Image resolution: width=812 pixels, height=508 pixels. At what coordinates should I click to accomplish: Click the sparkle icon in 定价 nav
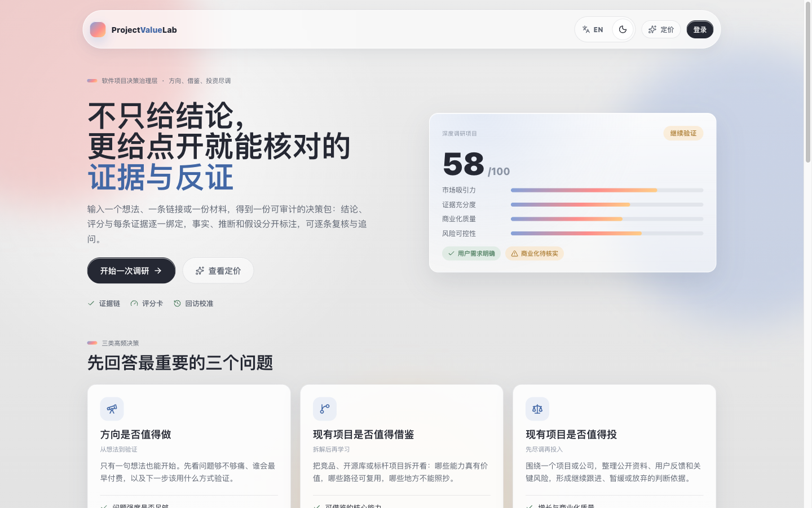click(652, 29)
